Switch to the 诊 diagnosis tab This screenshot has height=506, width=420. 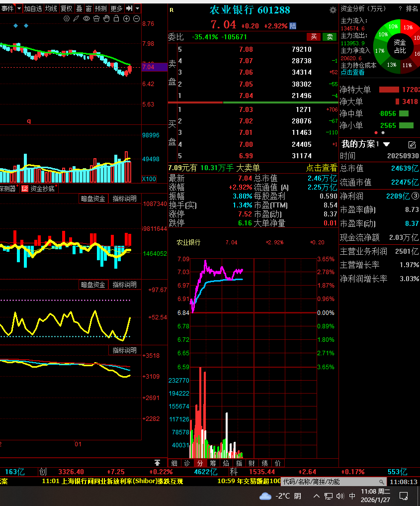tap(187, 463)
